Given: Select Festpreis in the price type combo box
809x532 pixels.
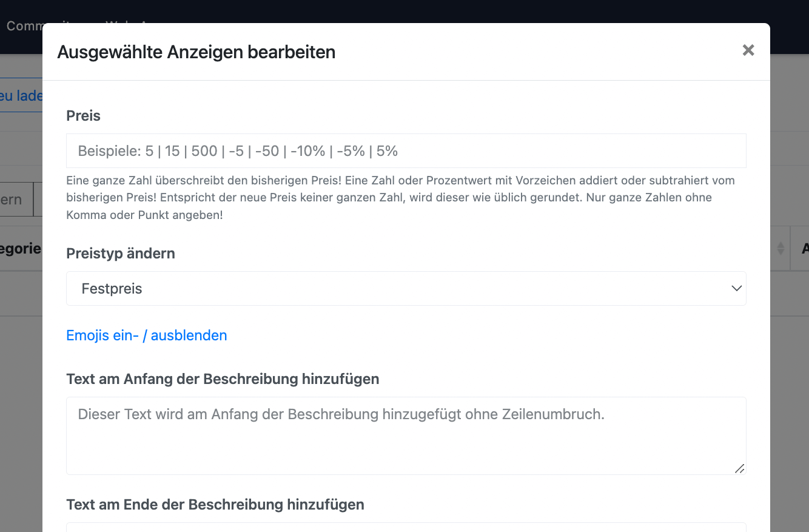Looking at the screenshot, I should (406, 288).
